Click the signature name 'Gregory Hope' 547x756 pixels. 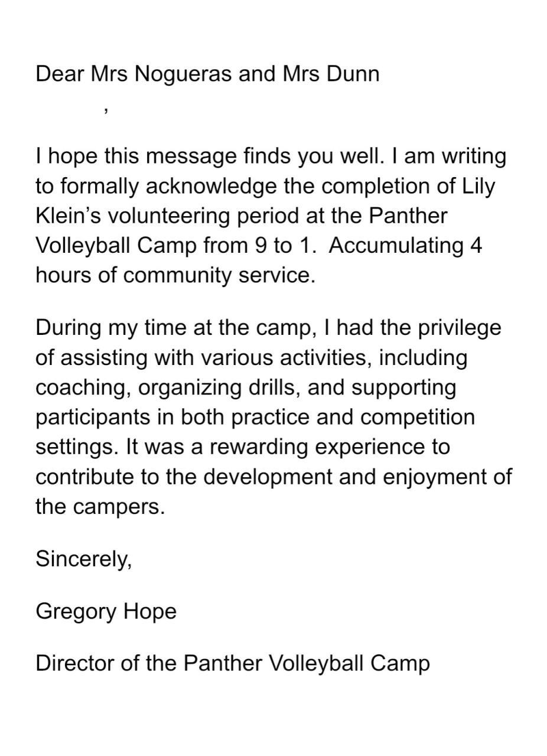point(106,611)
